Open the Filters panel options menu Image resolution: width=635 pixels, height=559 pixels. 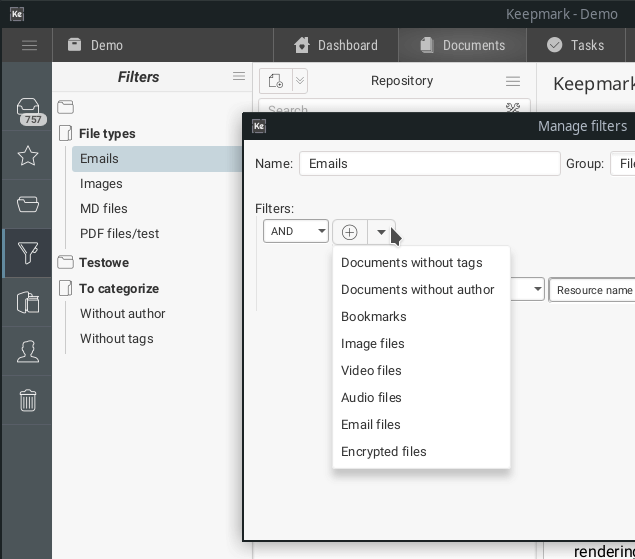[x=239, y=77]
